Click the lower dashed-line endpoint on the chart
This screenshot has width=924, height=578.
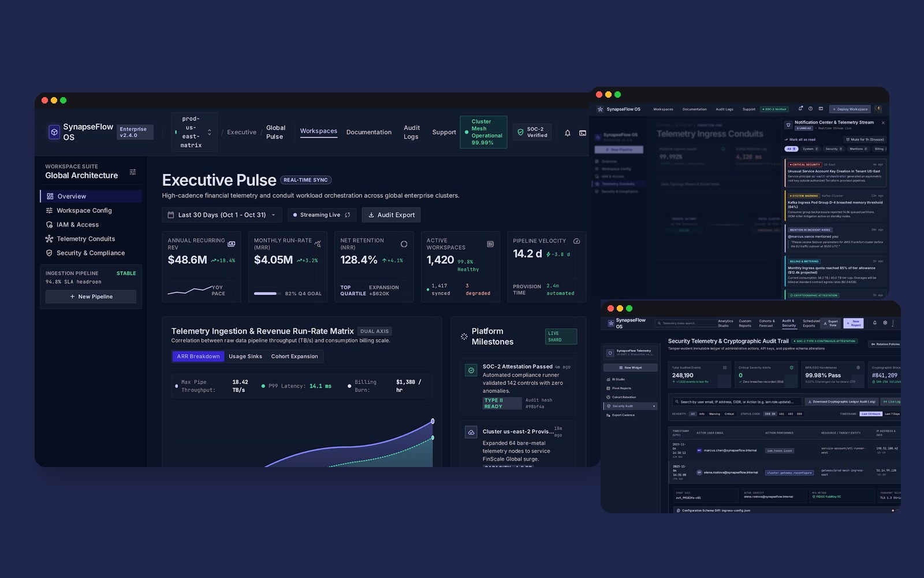coord(433,438)
